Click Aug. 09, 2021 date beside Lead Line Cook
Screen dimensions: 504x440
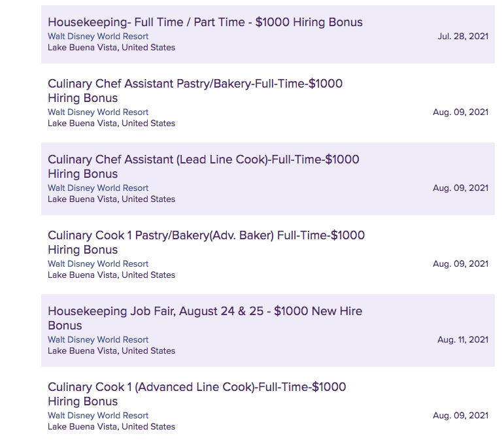tap(460, 188)
